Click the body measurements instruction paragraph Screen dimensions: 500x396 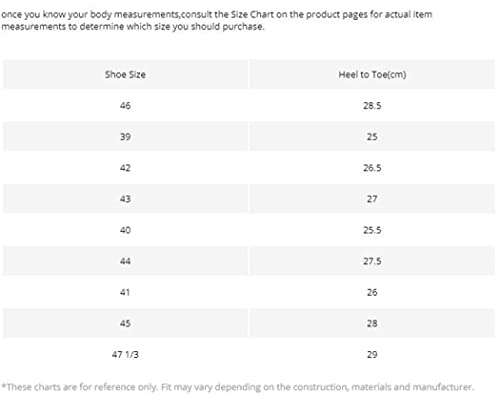pos(217,20)
